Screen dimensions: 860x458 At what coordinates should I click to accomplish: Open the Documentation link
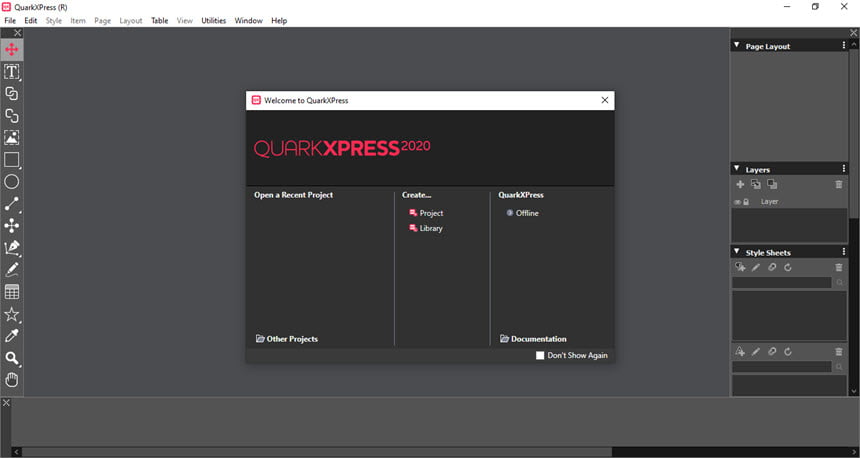[x=533, y=339]
